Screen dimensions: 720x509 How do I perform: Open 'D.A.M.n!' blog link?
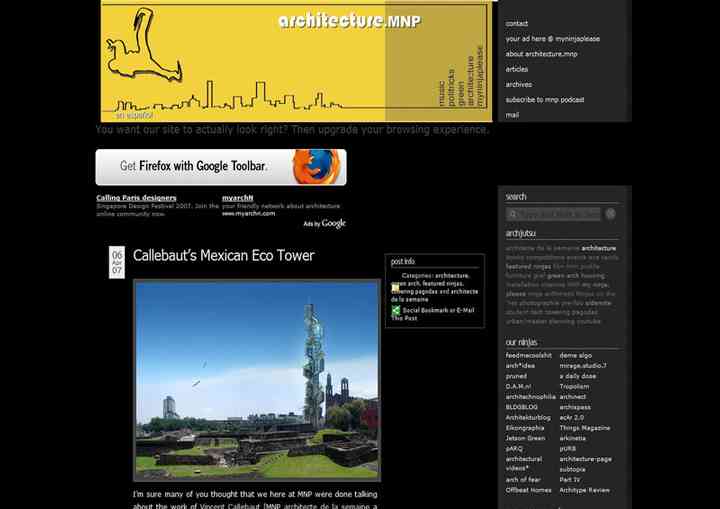[x=518, y=386]
